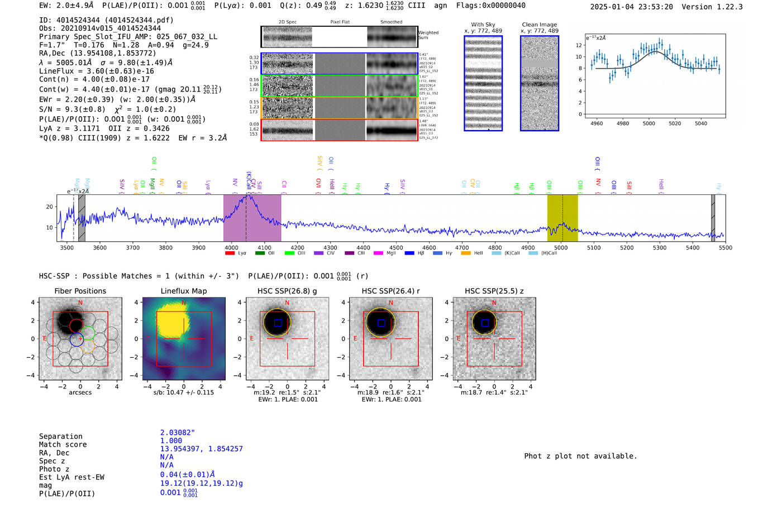Screen dimensions: 782x532
Task: Click the Q(z): 0.49 header value
Action: (x=308, y=6)
